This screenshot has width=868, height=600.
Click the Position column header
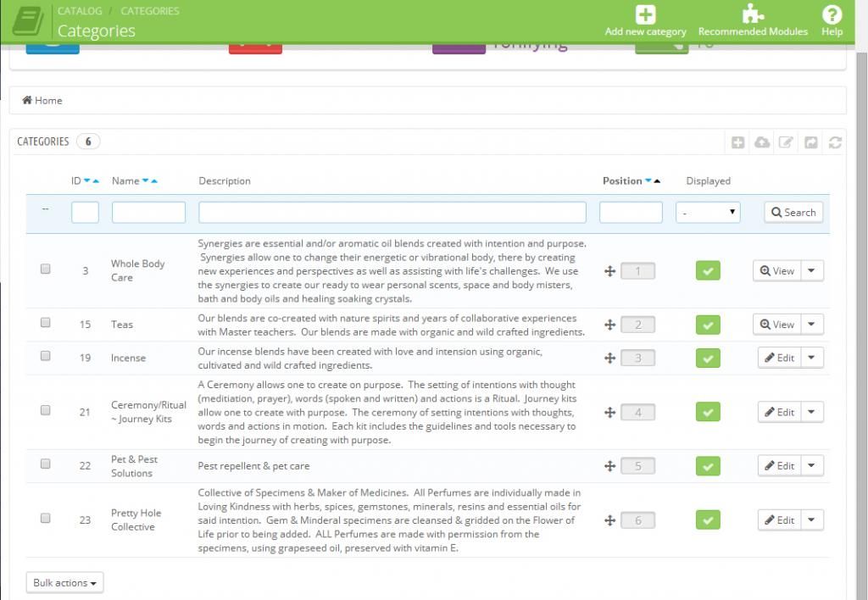click(x=622, y=181)
